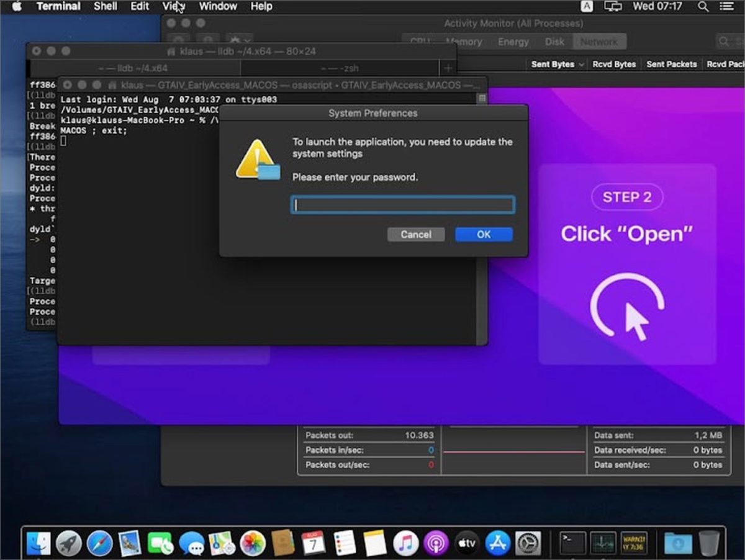Open the Mail app in Dock
Image resolution: width=745 pixels, height=560 pixels.
point(130,543)
